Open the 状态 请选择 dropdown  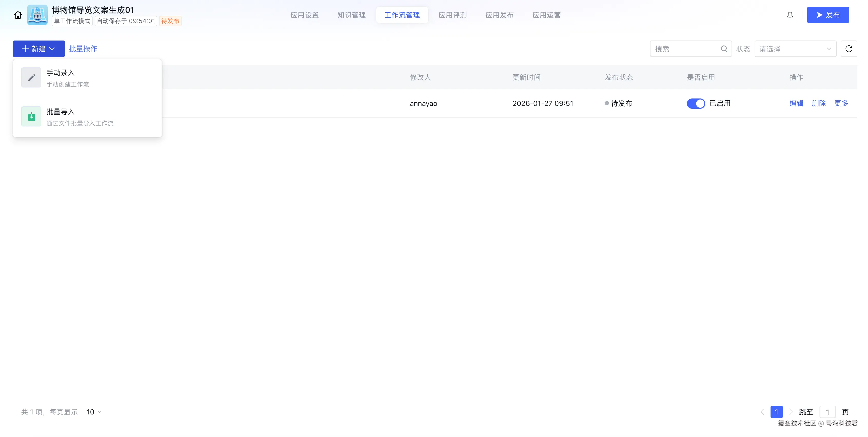[x=795, y=49]
